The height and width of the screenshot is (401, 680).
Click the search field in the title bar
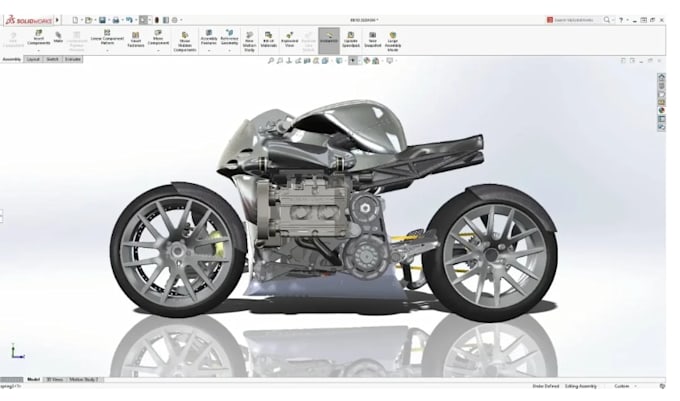(x=573, y=20)
